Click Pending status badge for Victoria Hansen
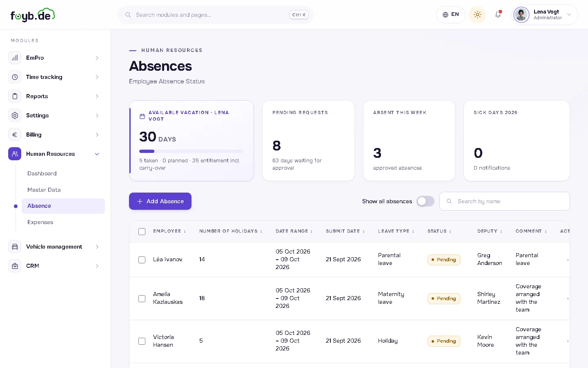 click(444, 341)
